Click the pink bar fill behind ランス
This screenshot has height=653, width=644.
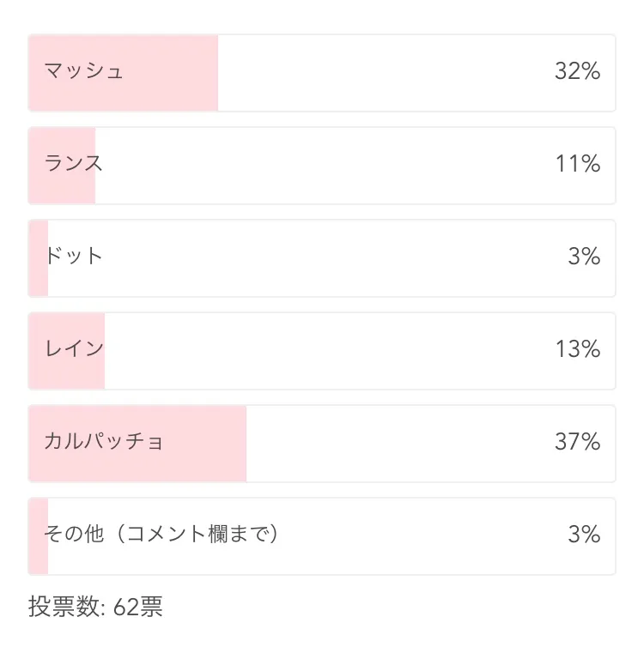pyautogui.click(x=62, y=187)
